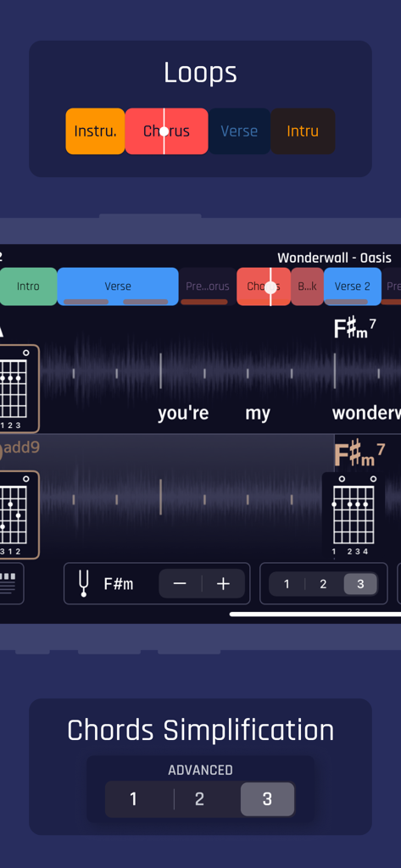Image resolution: width=401 pixels, height=868 pixels.
Task: Select level 1 in Chords Simplification card
Action: pos(133,799)
